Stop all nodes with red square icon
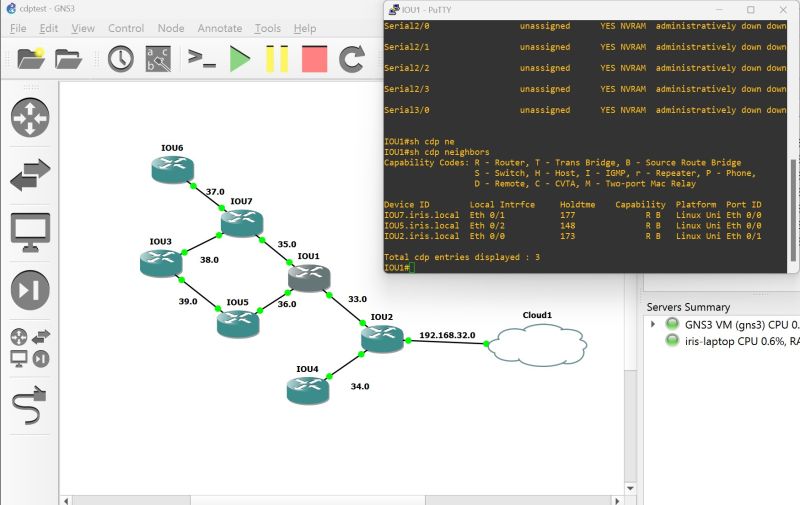Image resolution: width=800 pixels, height=505 pixels. click(314, 59)
